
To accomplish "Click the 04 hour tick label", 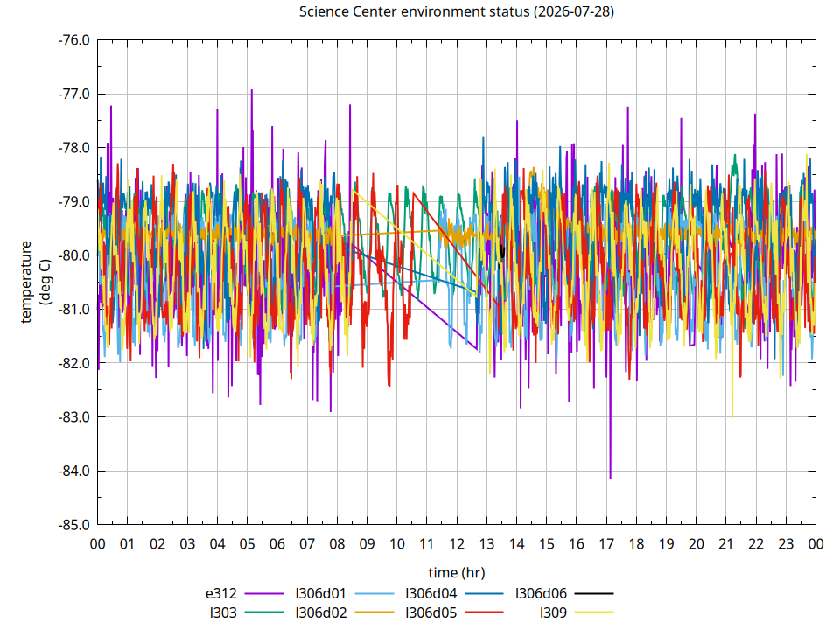I will point(217,544).
